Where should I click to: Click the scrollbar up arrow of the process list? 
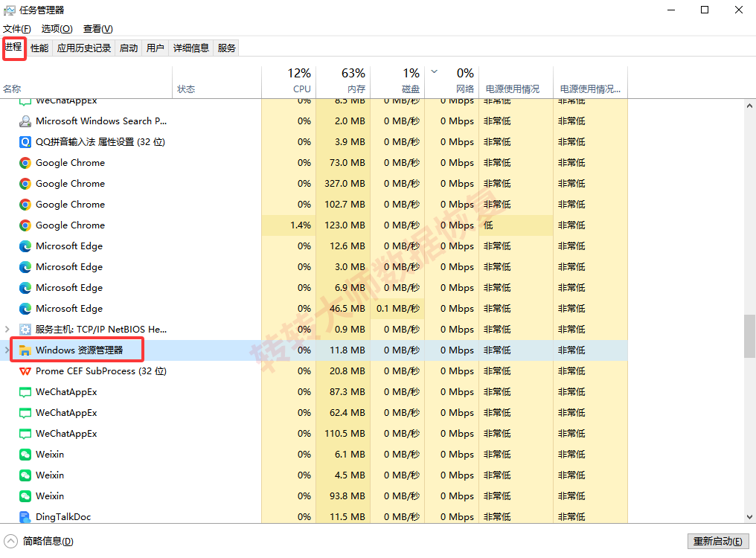coord(749,106)
